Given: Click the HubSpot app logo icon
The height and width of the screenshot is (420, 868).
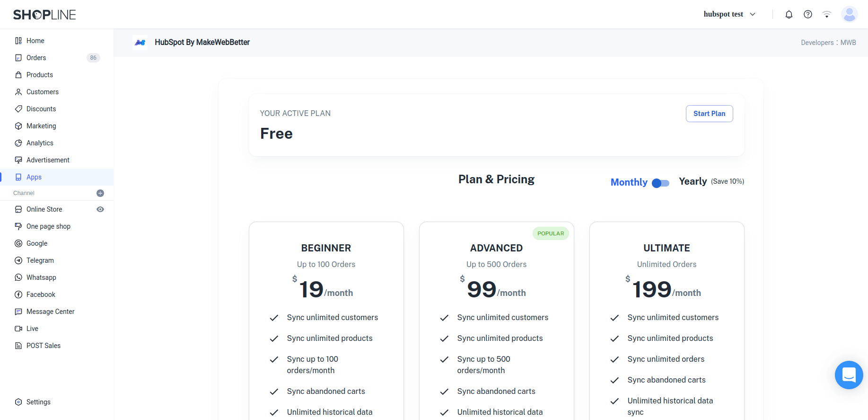Looking at the screenshot, I should (140, 43).
